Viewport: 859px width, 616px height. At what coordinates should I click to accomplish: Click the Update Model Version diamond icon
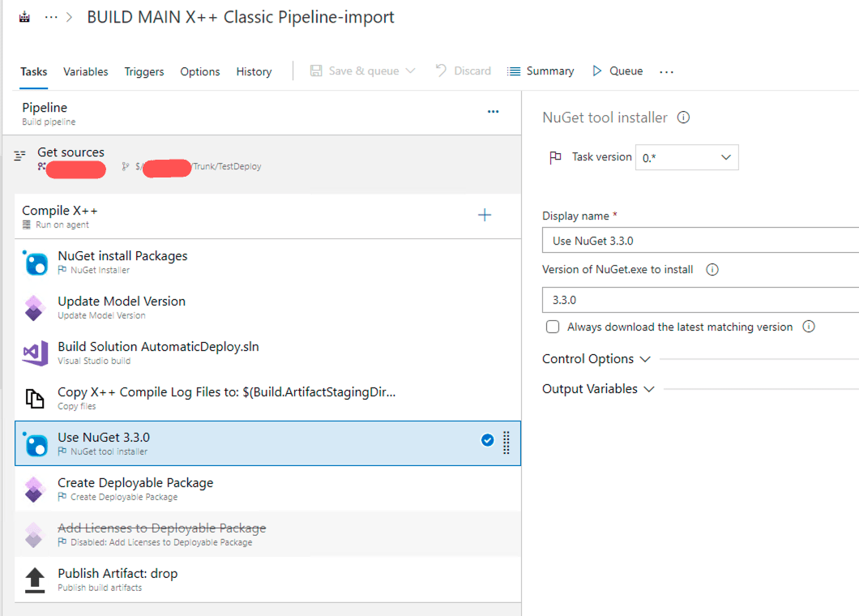[34, 308]
